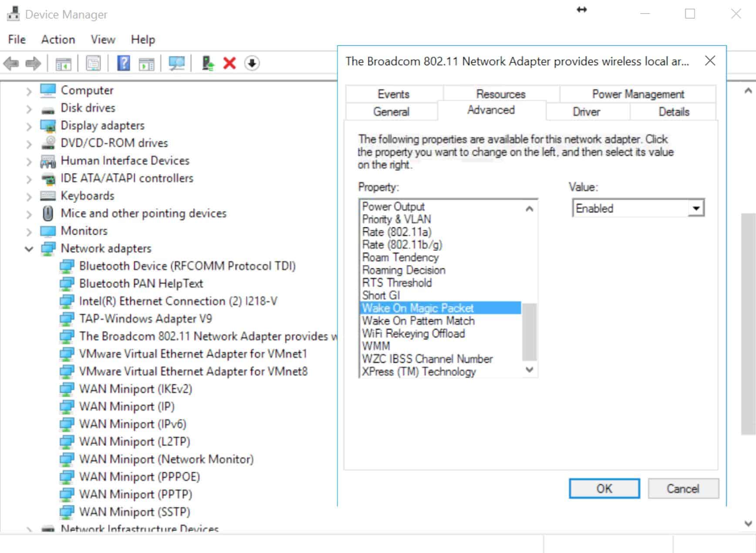Select Intel(R) Ethernet Connection (2) I218-V

click(x=178, y=301)
